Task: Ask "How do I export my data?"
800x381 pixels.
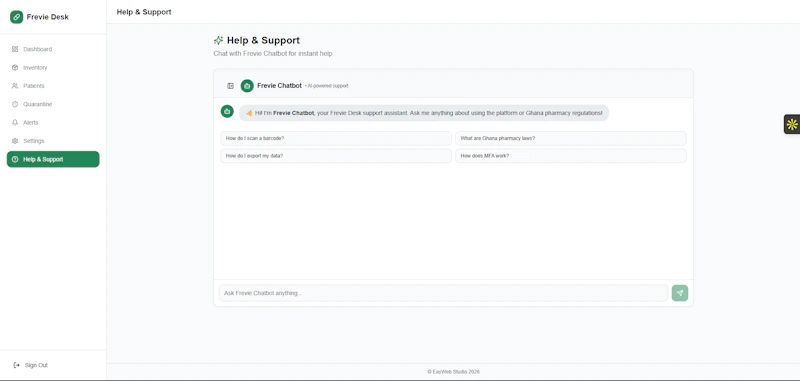Action: pyautogui.click(x=336, y=156)
